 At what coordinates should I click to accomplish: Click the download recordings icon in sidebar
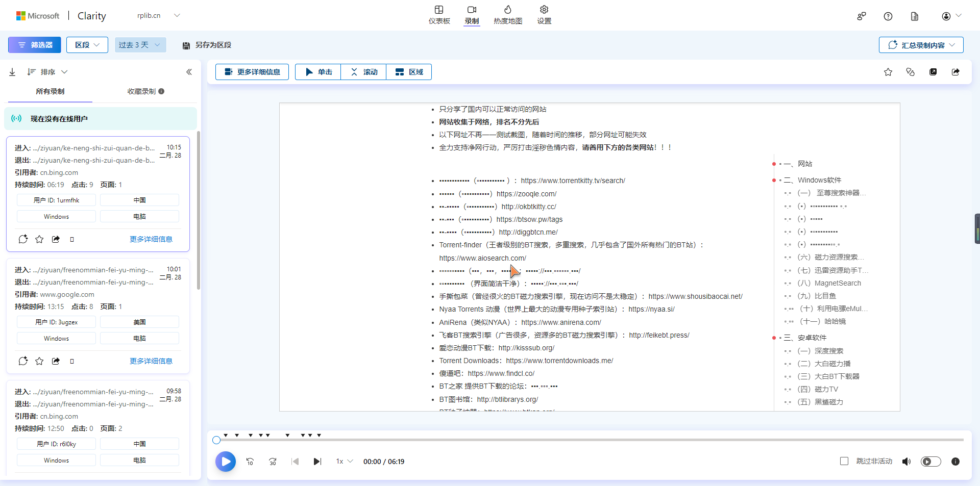click(12, 72)
